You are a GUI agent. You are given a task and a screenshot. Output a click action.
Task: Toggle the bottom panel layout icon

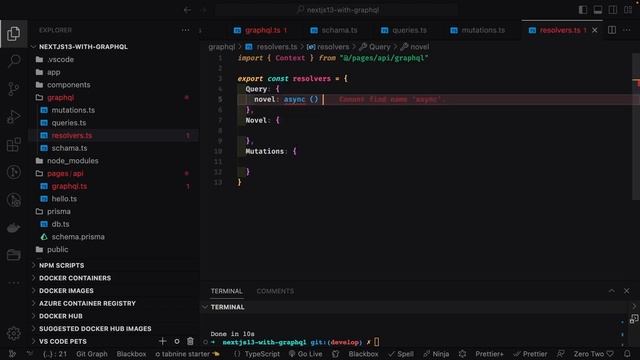pyautogui.click(x=598, y=10)
